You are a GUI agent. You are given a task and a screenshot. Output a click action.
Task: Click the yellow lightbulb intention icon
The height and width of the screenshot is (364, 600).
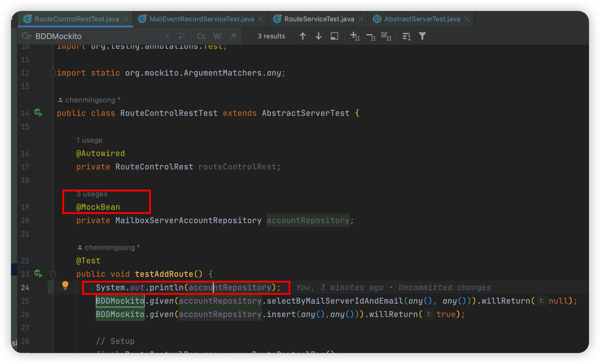(x=65, y=285)
